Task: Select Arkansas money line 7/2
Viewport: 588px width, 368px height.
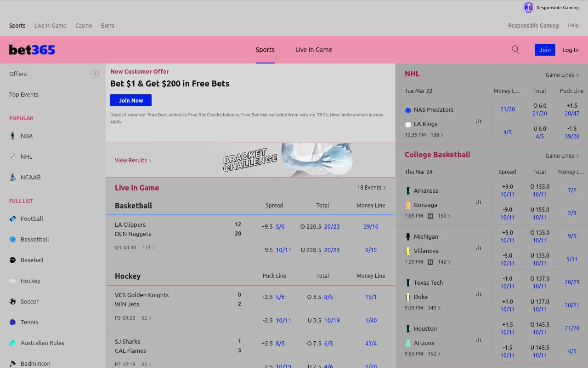Action: tap(572, 190)
